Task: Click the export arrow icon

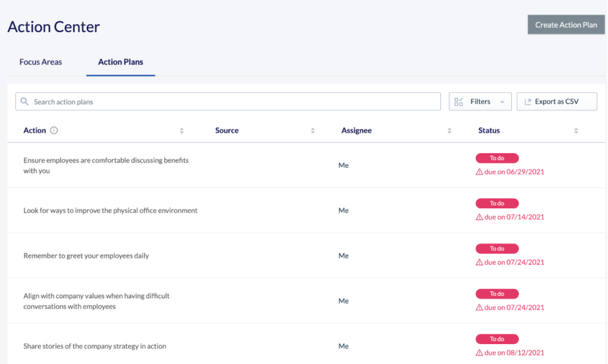Action: point(528,102)
